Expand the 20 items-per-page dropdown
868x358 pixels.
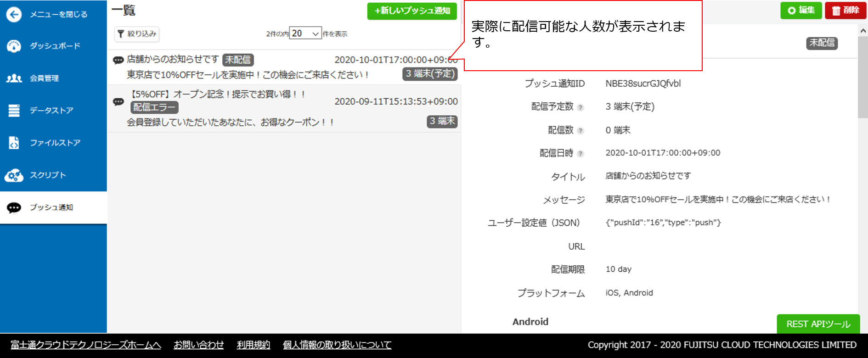[305, 34]
